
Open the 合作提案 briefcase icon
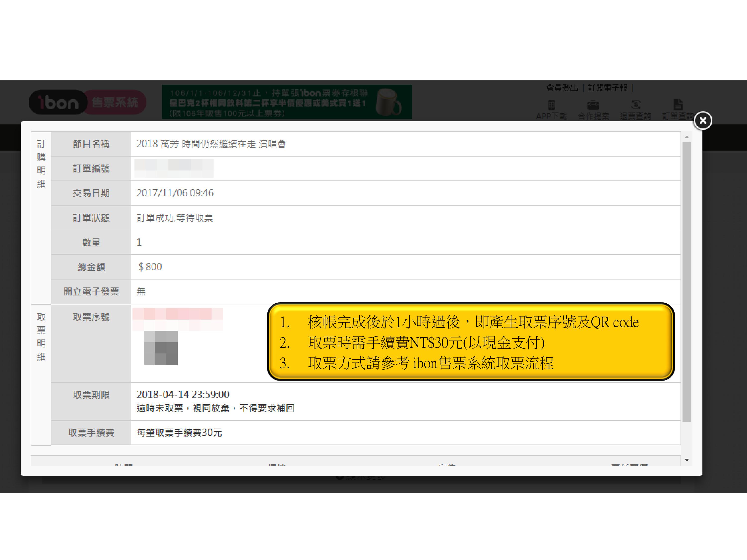(593, 105)
